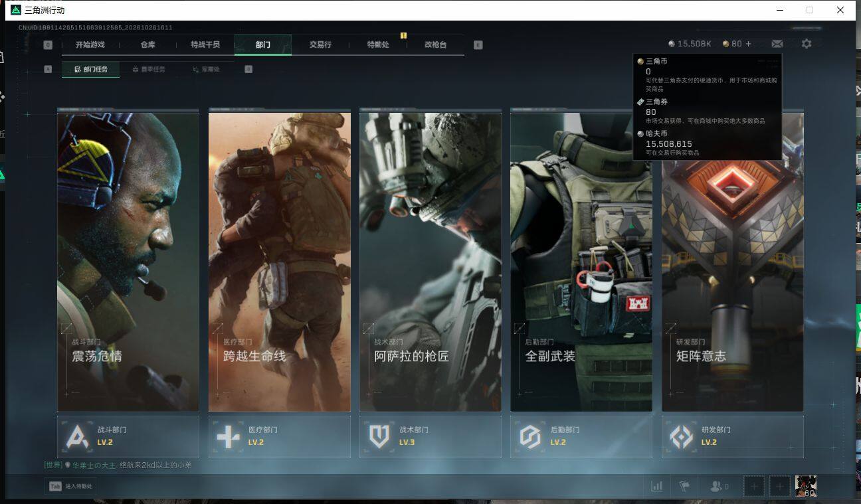Open the 战斗部门 LV.2 panel
This screenshot has width=861, height=504.
[128, 437]
